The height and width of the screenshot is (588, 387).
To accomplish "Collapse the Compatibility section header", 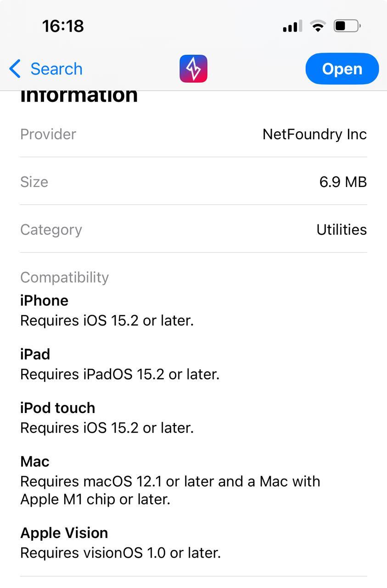I will 64,277.
